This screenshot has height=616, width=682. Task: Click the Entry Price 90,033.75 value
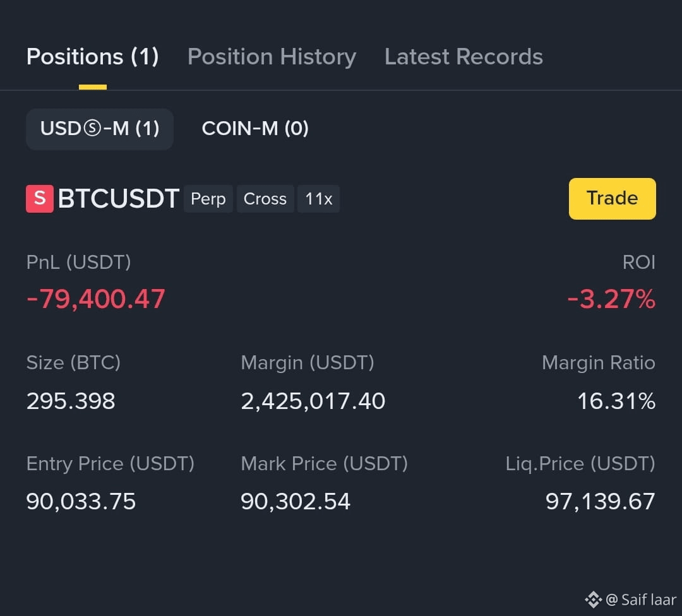tap(81, 501)
